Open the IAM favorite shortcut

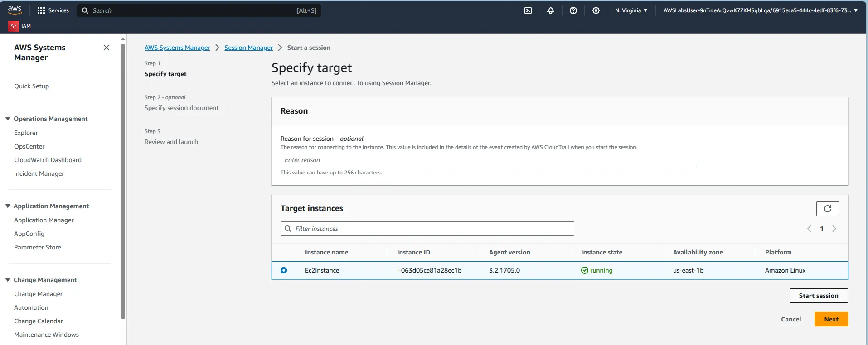(20, 26)
